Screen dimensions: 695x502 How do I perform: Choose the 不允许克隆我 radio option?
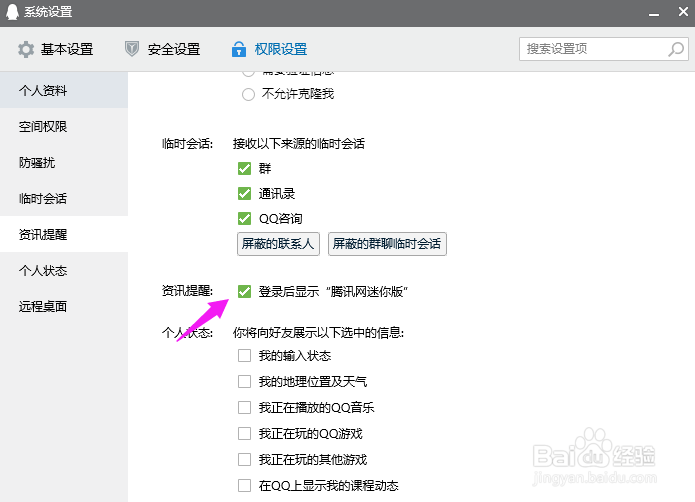pos(248,94)
